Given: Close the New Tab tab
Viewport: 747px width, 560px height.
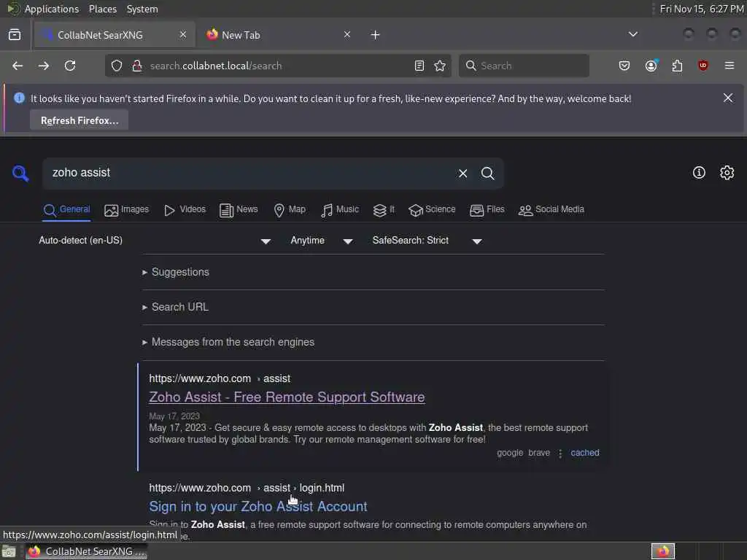Looking at the screenshot, I should coord(347,34).
